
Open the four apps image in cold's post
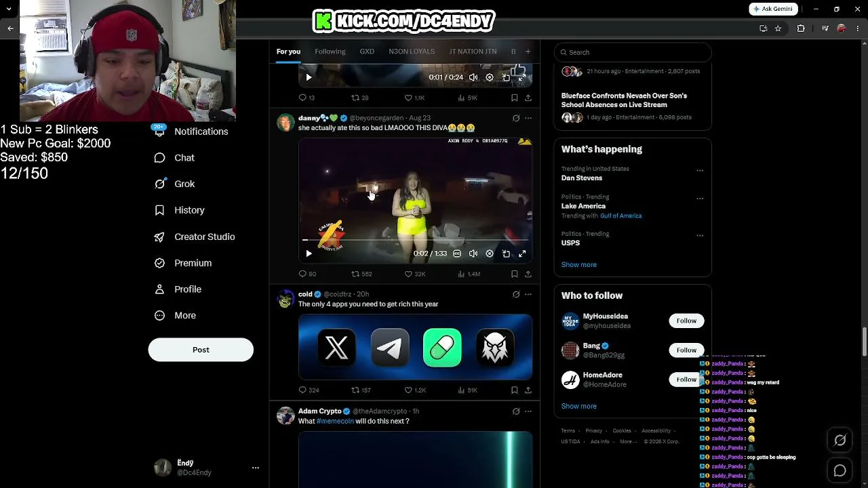[x=416, y=346]
